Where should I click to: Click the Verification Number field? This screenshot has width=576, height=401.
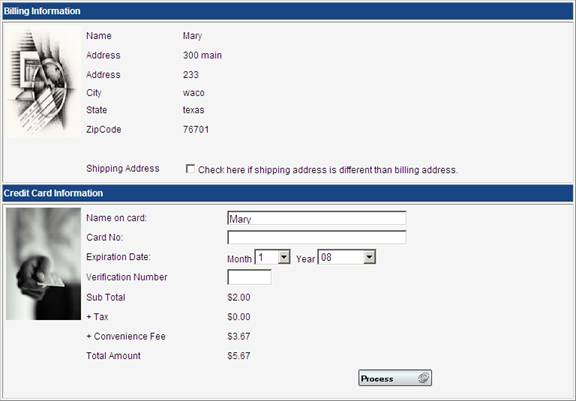pyautogui.click(x=249, y=277)
